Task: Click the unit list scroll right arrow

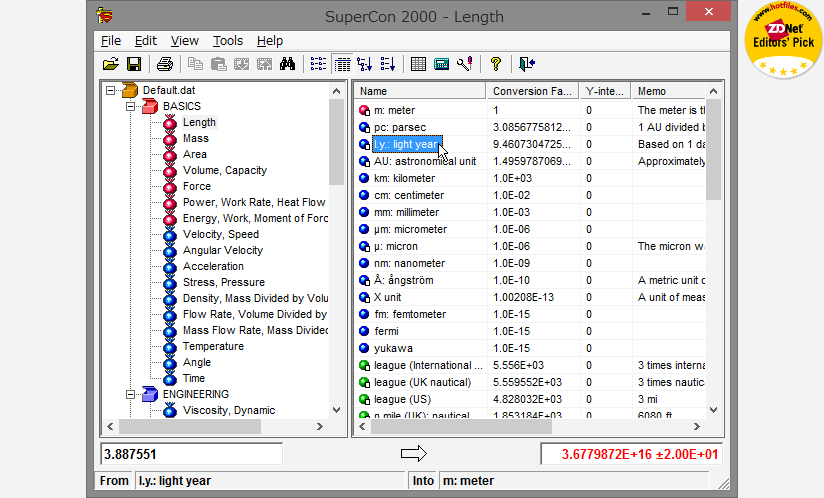Action: click(696, 427)
